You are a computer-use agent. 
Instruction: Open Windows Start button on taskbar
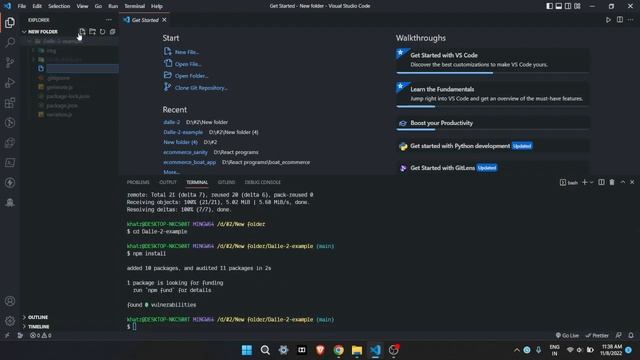point(247,350)
